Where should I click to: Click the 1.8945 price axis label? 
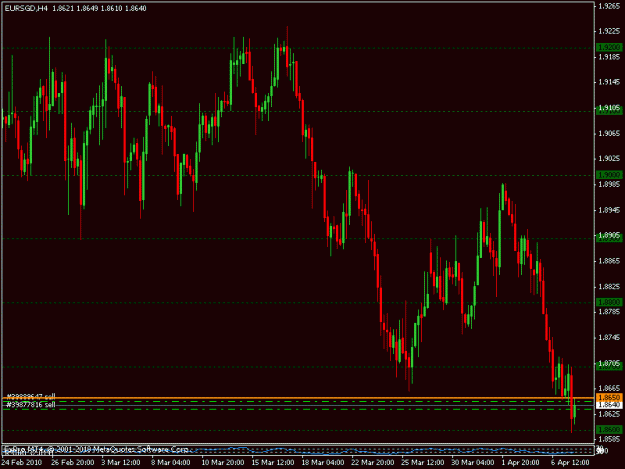coord(610,210)
